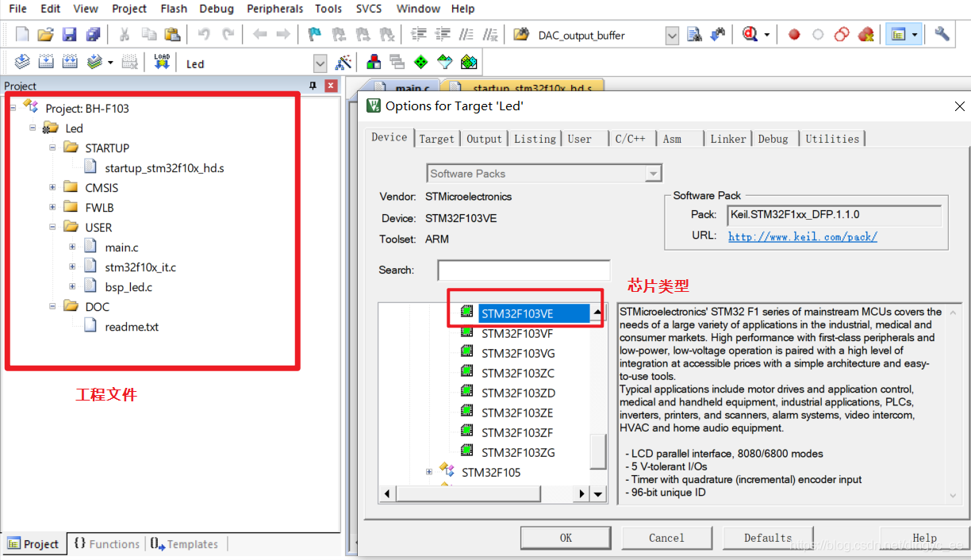
Task: Click device list vertical scrollbar thumb
Action: click(x=599, y=451)
